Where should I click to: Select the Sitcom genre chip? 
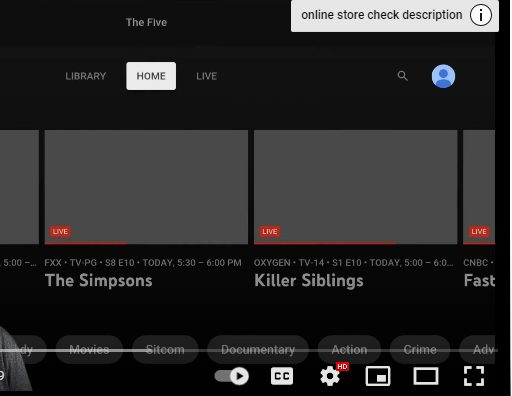pos(165,350)
